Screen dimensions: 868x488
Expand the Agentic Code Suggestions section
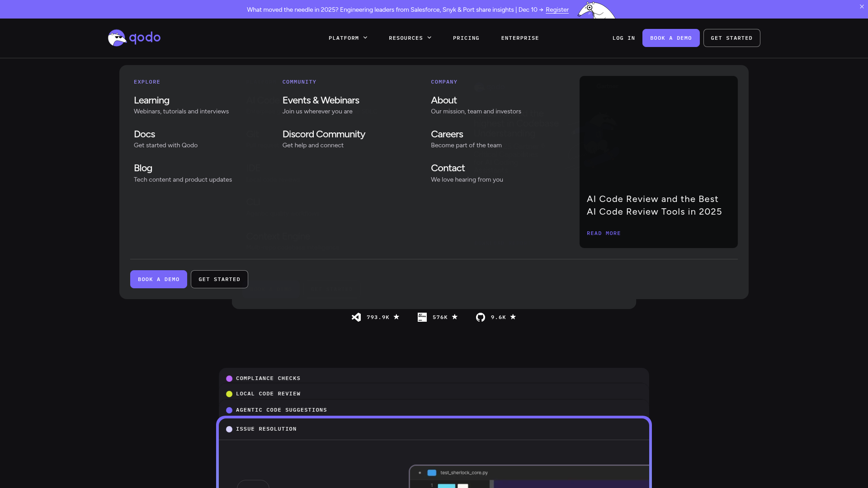[x=281, y=410]
